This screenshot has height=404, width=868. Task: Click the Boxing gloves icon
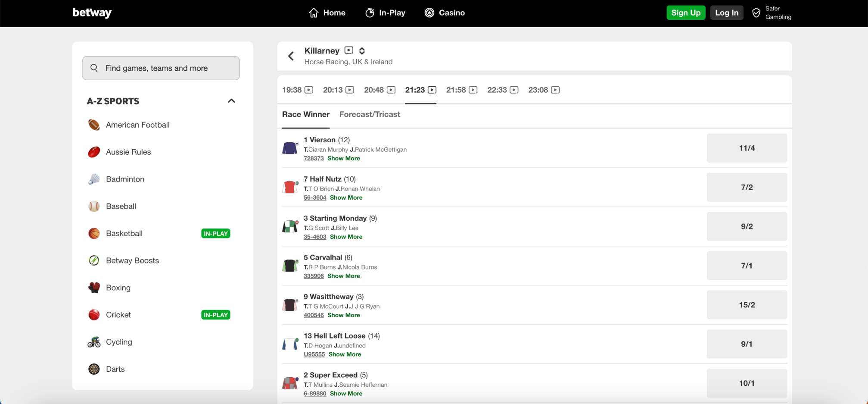[94, 288]
